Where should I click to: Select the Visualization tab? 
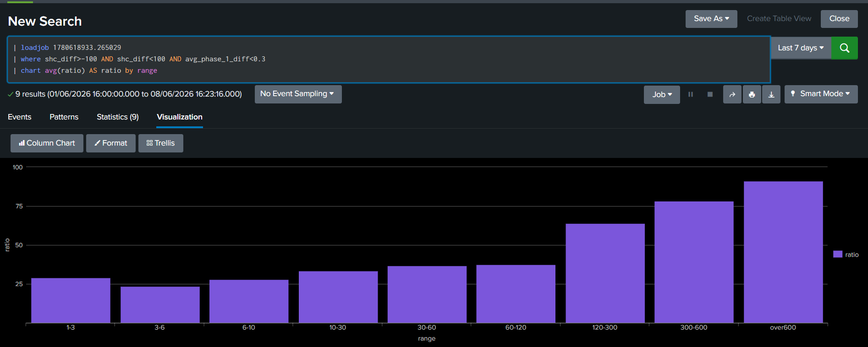(x=180, y=117)
